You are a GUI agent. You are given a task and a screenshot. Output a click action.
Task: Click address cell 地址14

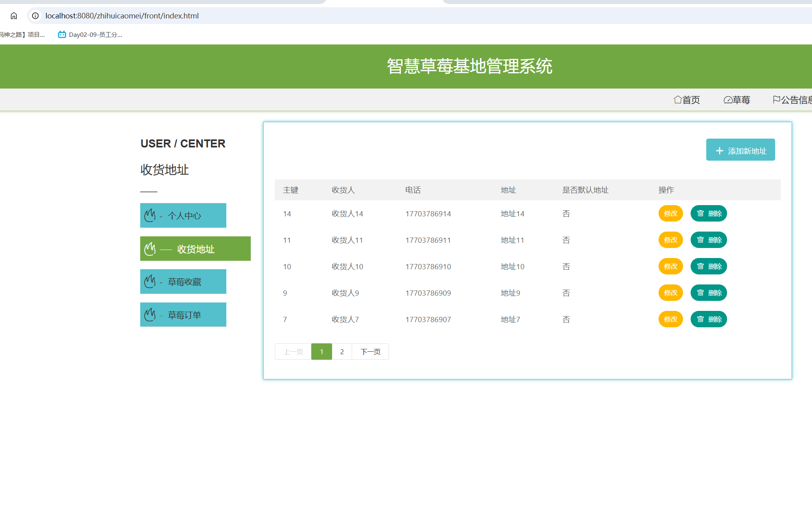512,214
